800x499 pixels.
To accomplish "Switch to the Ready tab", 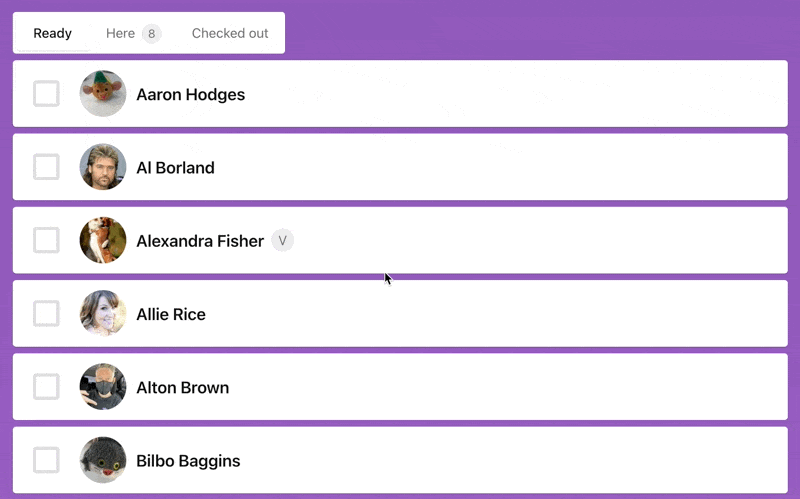I will point(52,33).
